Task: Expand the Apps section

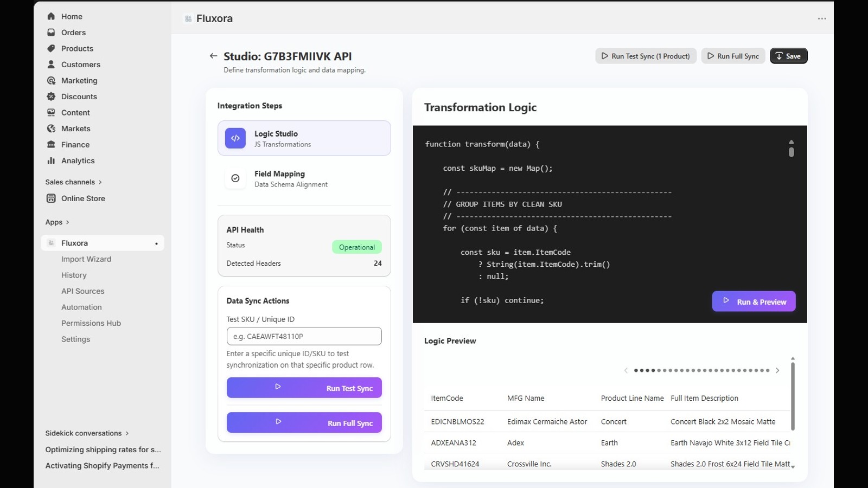Action: [x=57, y=222]
